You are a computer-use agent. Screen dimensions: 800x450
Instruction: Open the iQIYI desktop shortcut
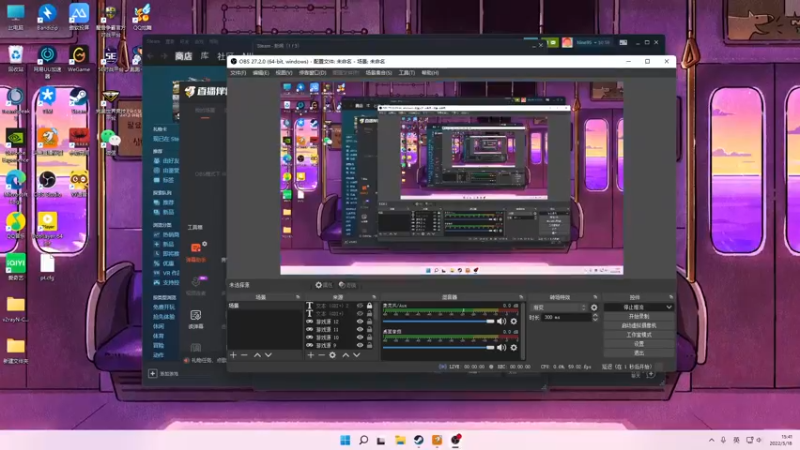click(x=16, y=268)
